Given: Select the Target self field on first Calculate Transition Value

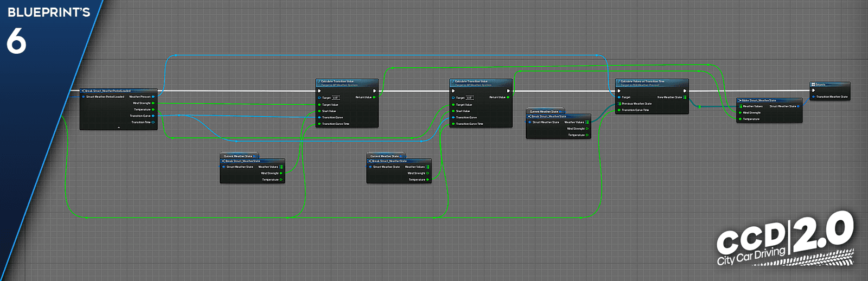Looking at the screenshot, I should click(x=335, y=98).
